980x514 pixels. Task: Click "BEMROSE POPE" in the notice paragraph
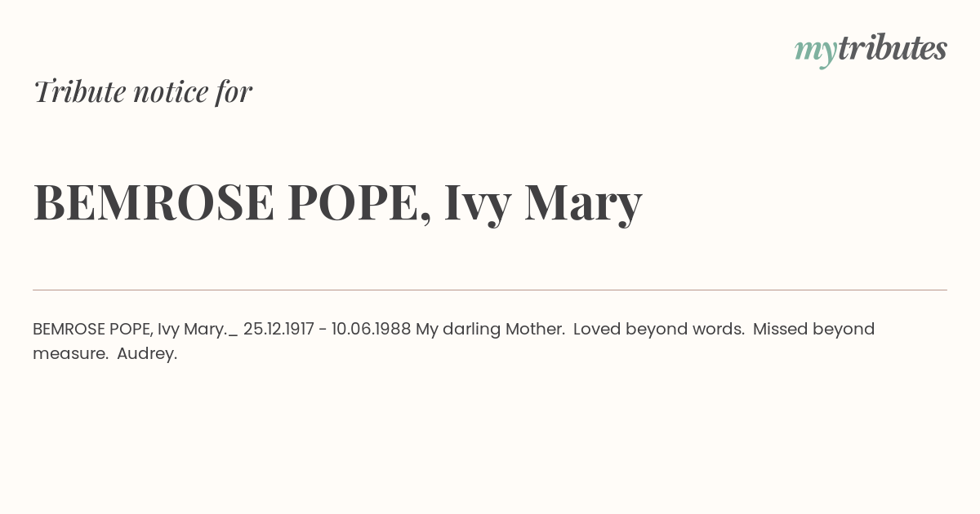tap(92, 329)
